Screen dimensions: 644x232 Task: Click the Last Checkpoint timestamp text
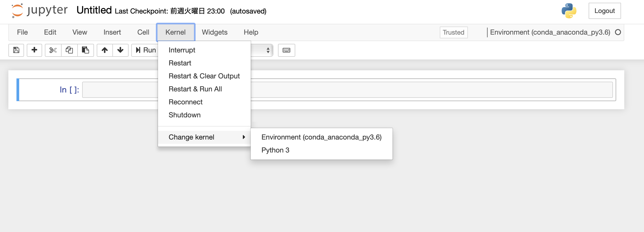click(x=170, y=11)
